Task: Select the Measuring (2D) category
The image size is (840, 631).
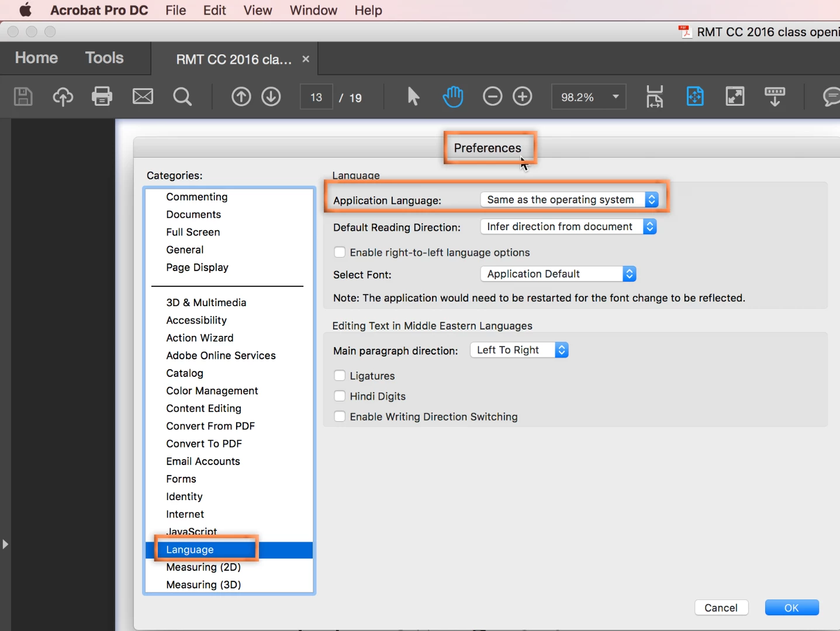Action: (203, 567)
